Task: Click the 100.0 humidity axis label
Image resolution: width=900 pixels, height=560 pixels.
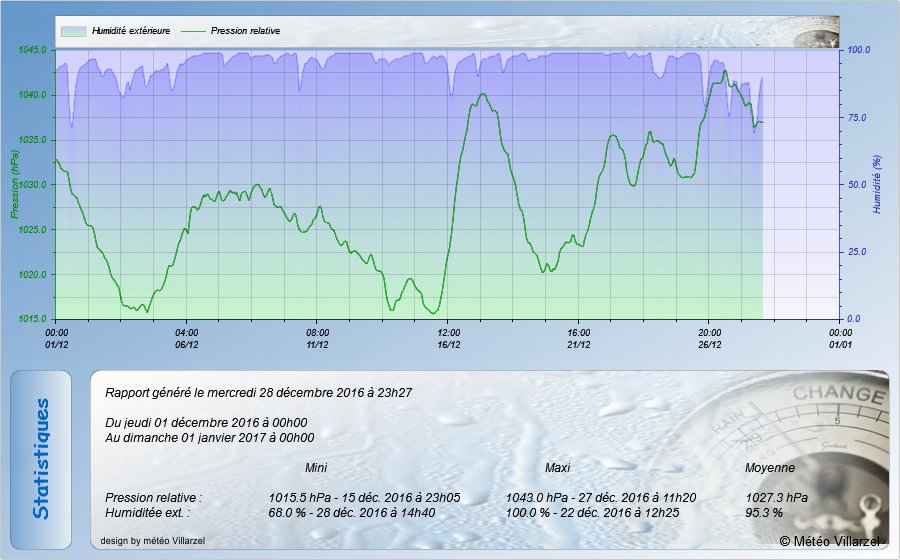Action: coord(860,50)
